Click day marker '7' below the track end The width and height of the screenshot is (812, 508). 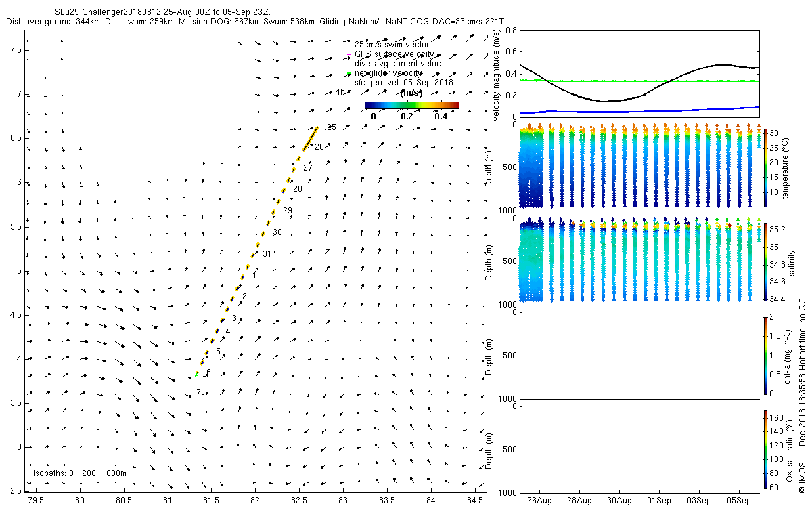[198, 393]
